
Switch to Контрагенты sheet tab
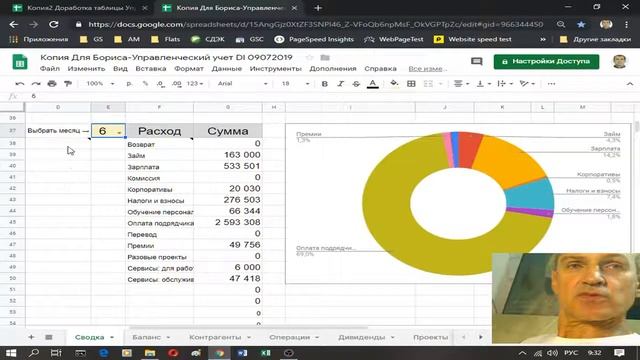click(215, 337)
